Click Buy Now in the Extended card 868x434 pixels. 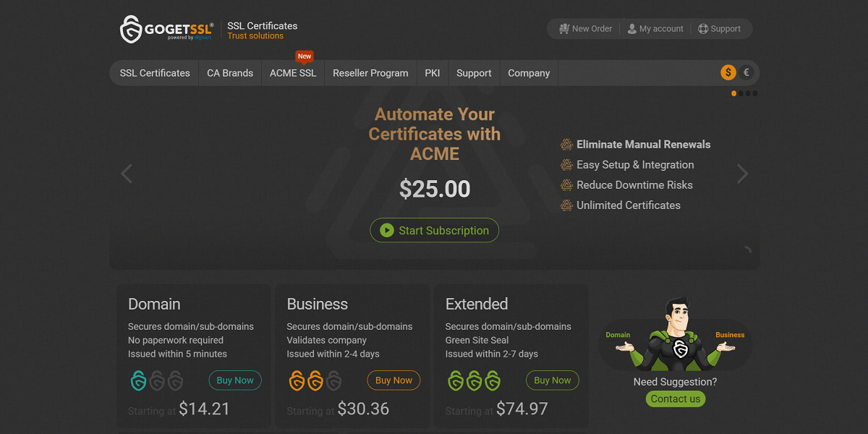553,380
